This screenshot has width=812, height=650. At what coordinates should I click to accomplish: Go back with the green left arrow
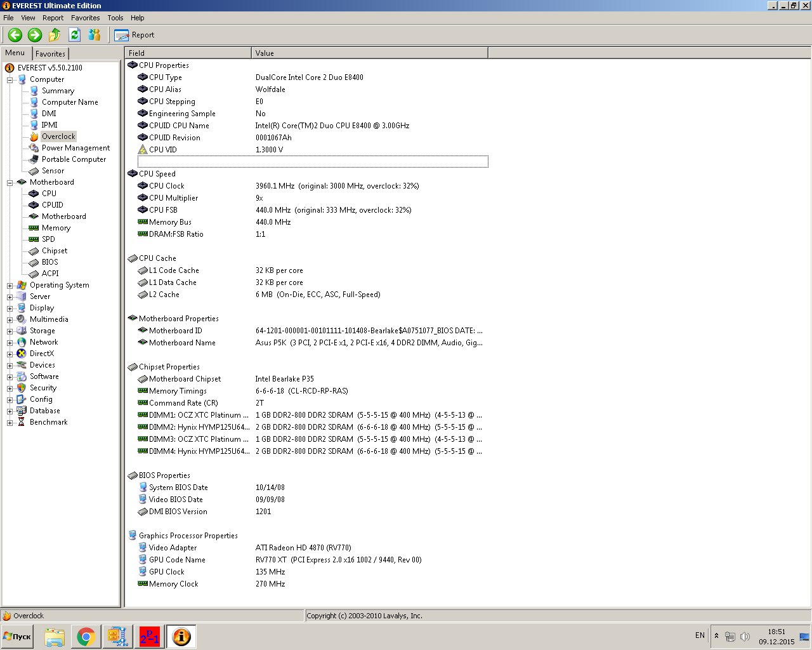tap(15, 35)
